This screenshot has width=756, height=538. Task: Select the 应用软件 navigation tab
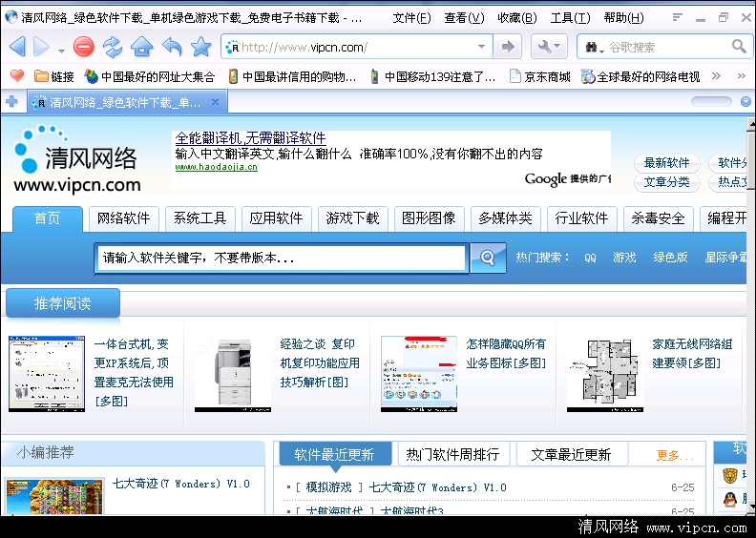(x=276, y=218)
